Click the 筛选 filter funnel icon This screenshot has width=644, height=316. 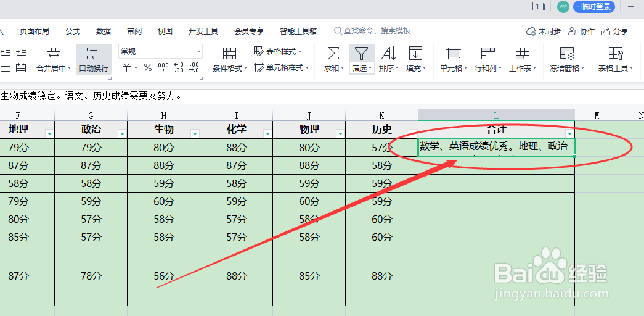(361, 53)
